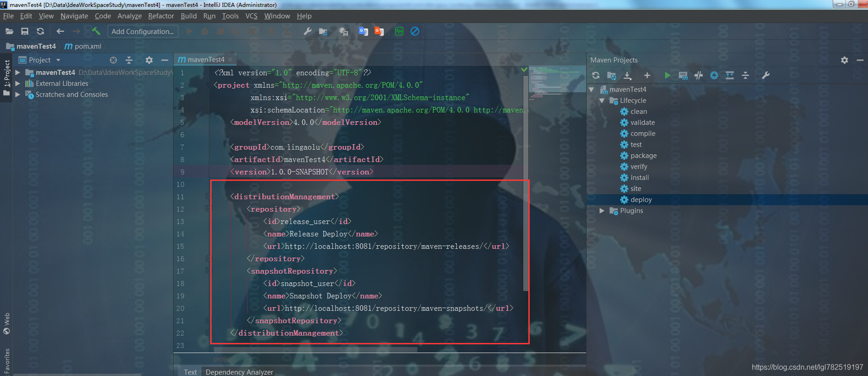Expand External Libraries in Project tree
The height and width of the screenshot is (376, 868).
click(17, 84)
